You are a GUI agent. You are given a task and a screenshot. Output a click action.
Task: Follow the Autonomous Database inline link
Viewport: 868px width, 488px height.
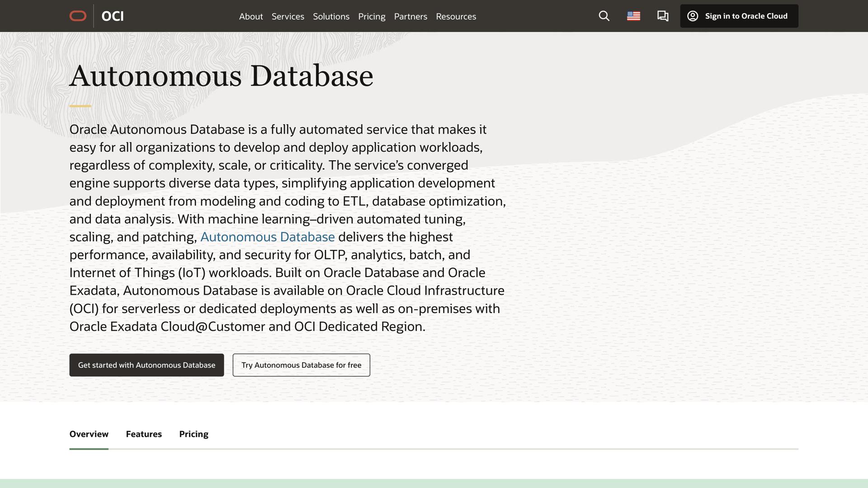(268, 236)
